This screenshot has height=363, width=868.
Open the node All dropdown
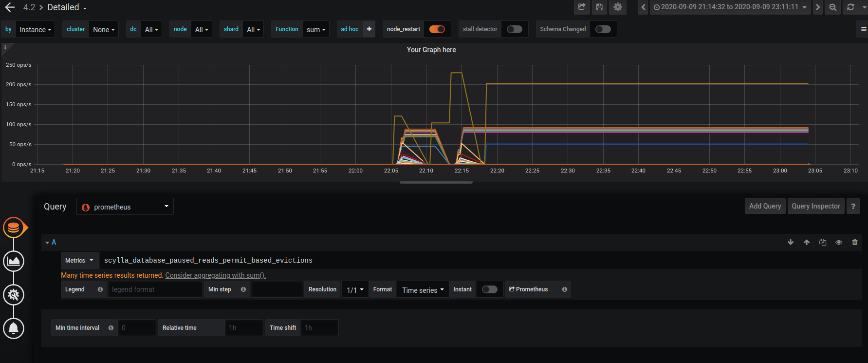202,29
